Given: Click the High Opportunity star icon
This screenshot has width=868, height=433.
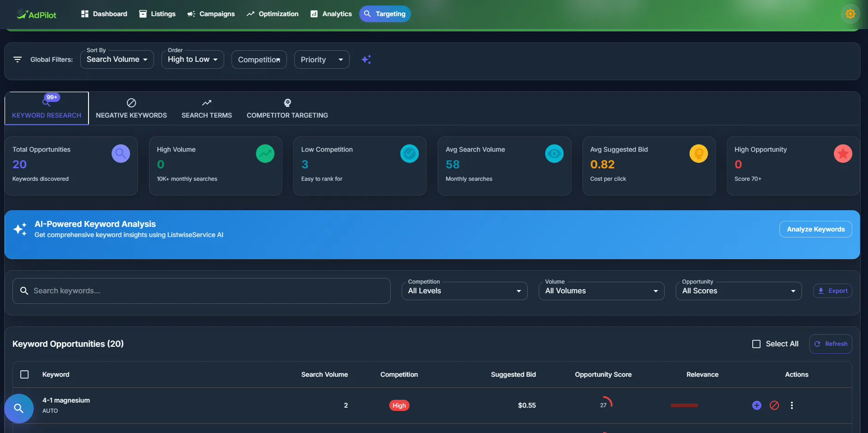Looking at the screenshot, I should (843, 154).
